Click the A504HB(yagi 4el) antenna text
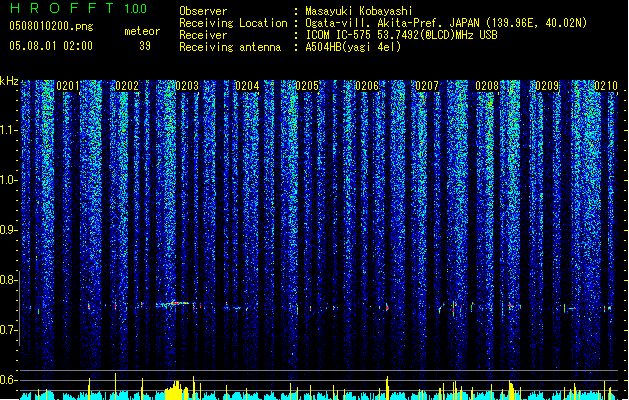The width and height of the screenshot is (629, 400). (x=353, y=47)
